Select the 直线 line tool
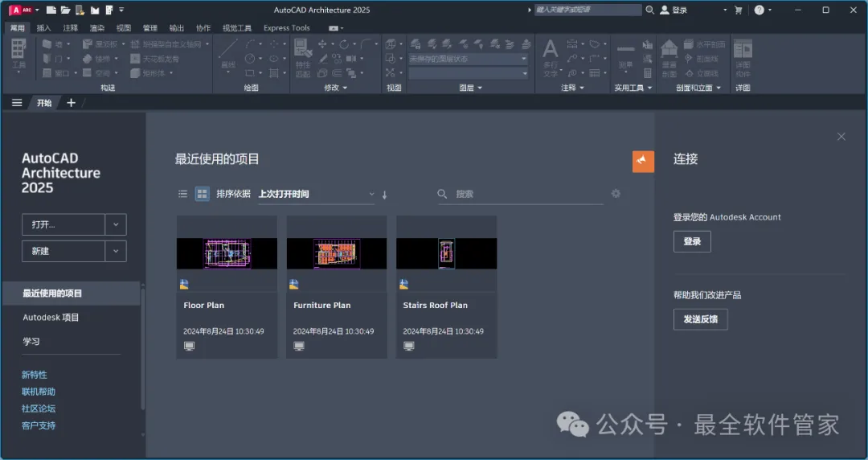868x460 pixels. coord(228,55)
